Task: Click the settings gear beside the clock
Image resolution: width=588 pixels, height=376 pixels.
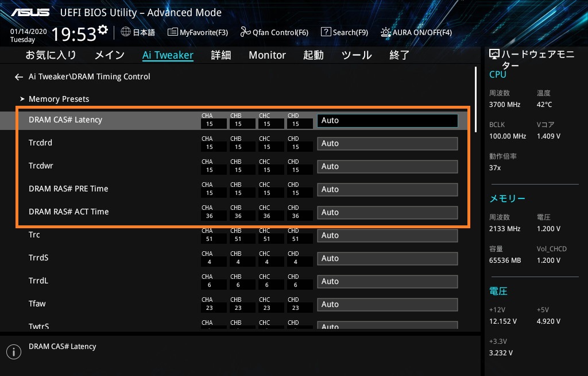Action: click(103, 30)
